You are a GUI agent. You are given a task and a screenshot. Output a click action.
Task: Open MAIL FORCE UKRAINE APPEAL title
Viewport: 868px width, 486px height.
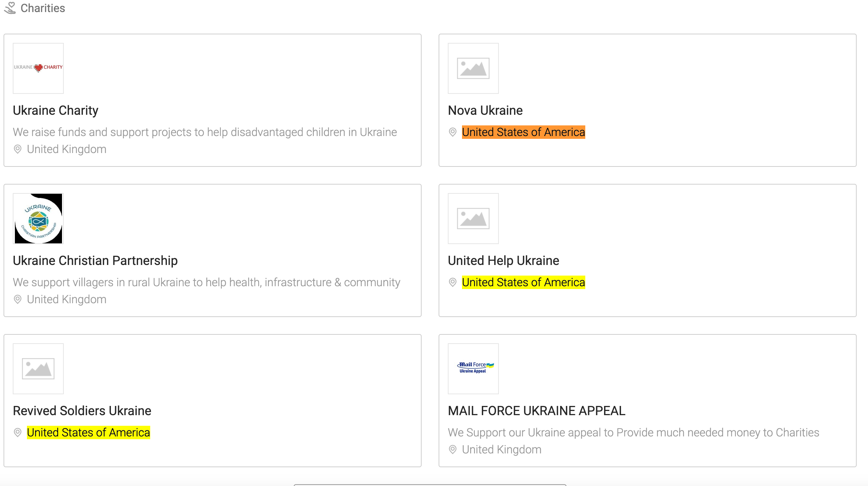point(536,411)
